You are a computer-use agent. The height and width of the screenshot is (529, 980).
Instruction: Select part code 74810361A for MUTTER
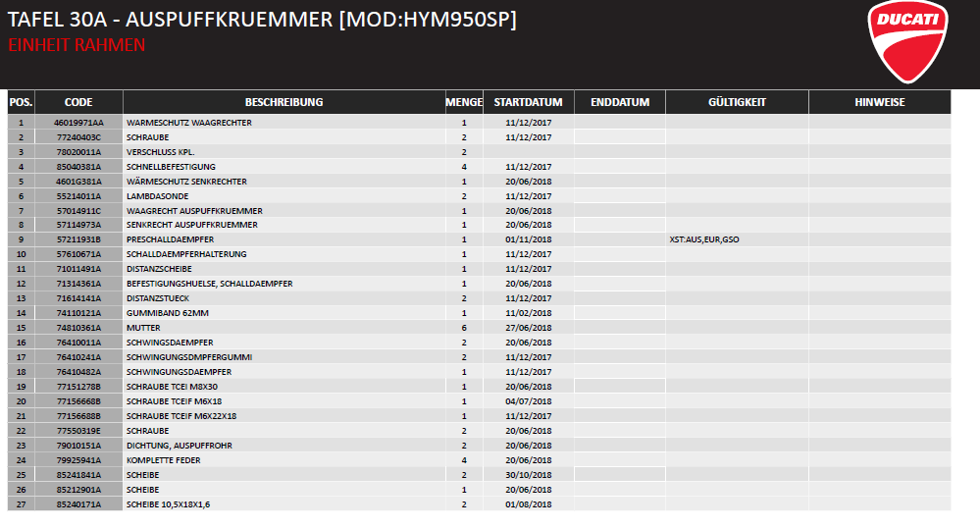click(78, 328)
